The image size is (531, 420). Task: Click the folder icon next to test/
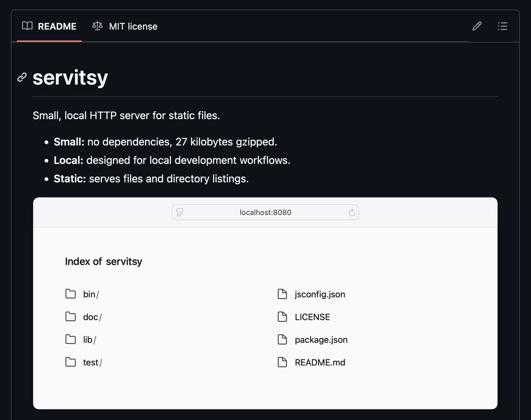click(70, 362)
